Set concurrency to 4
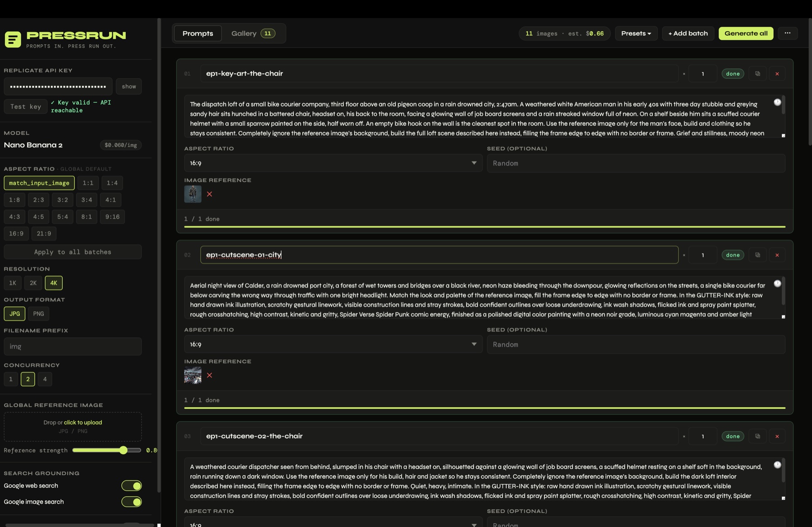Image resolution: width=812 pixels, height=527 pixels. (45, 379)
